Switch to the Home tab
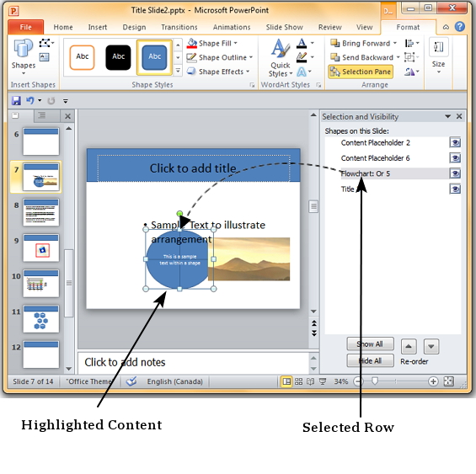Viewport: 476px width, 474px height. pos(63,27)
